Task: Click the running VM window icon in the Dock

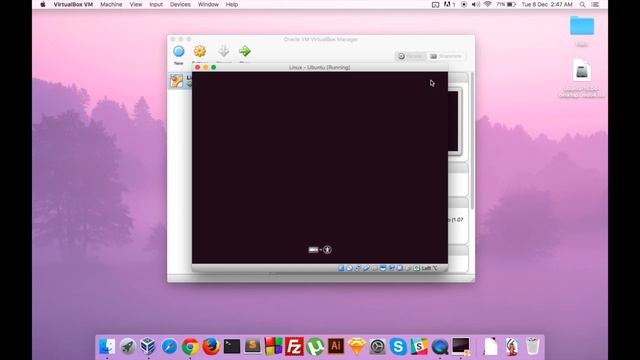Action: pyautogui.click(x=461, y=347)
